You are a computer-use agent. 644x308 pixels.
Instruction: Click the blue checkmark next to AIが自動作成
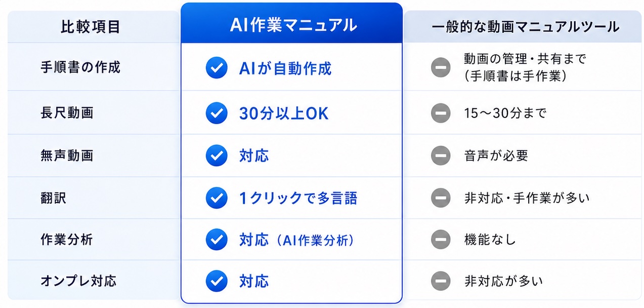217,68
